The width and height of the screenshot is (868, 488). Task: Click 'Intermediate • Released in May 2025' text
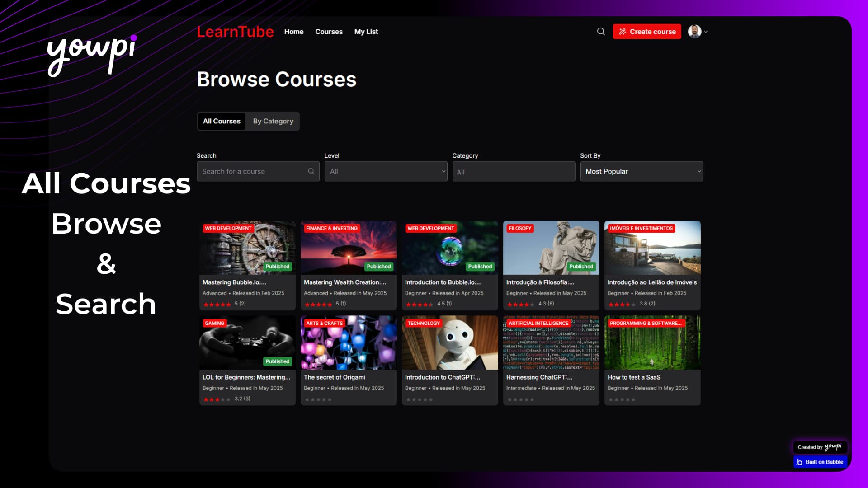point(550,388)
